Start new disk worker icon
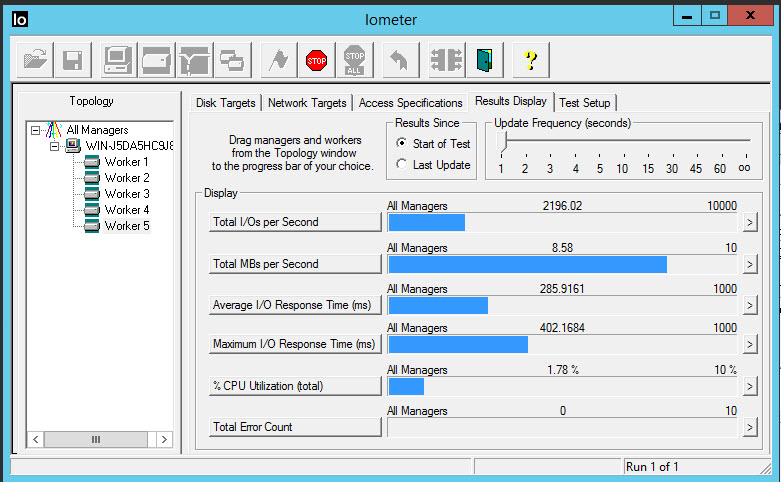 [x=156, y=60]
